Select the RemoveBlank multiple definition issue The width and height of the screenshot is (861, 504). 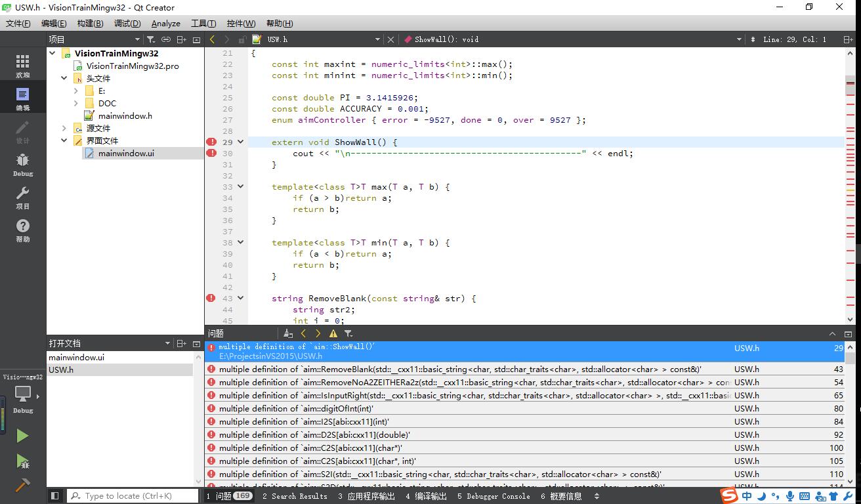tap(524, 369)
